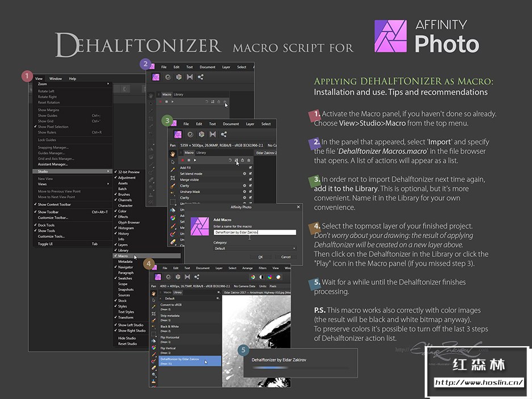
Task: Open the Category dropdown in Add Macro dialog
Action: [x=255, y=248]
